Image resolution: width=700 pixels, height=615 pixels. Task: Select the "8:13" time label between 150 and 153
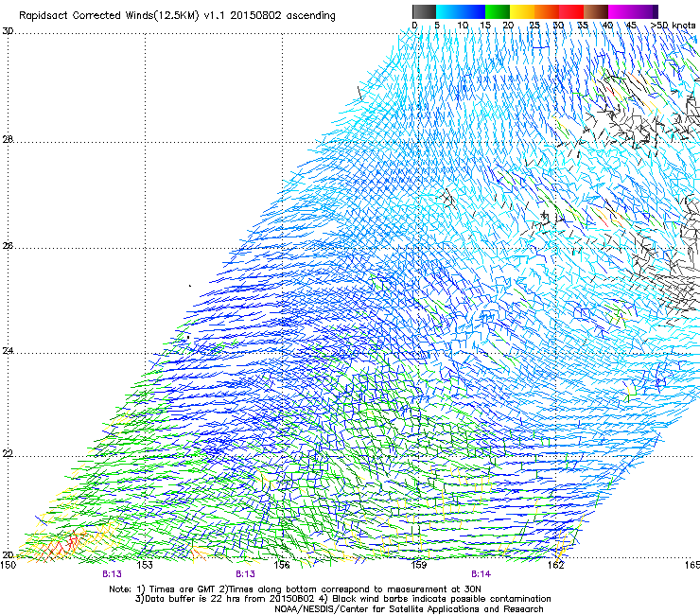coord(112,574)
